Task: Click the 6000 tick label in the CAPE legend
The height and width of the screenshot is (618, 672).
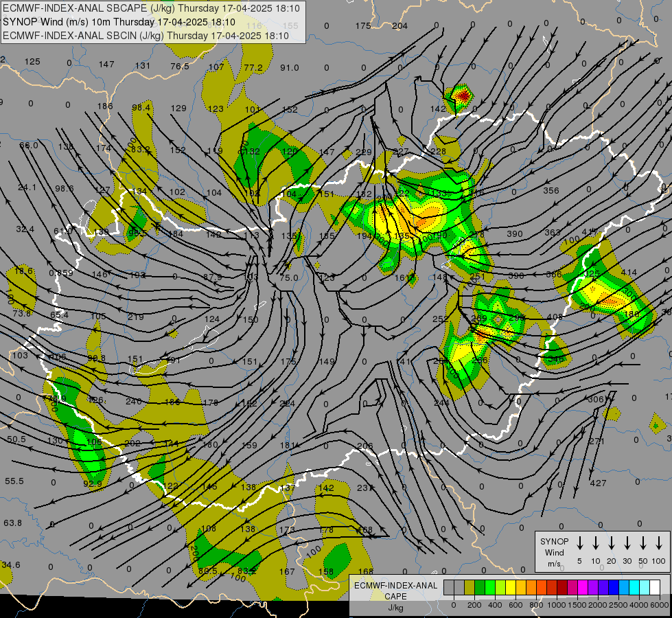Action: [x=659, y=605]
